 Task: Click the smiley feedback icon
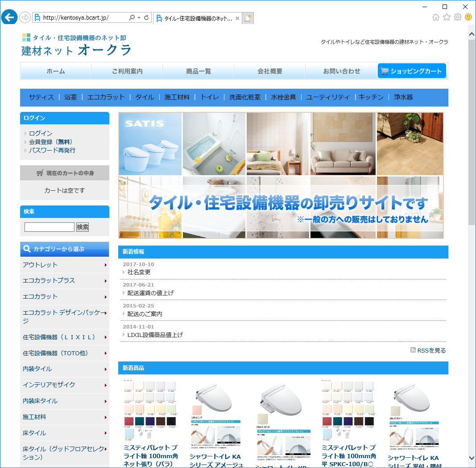(x=468, y=17)
